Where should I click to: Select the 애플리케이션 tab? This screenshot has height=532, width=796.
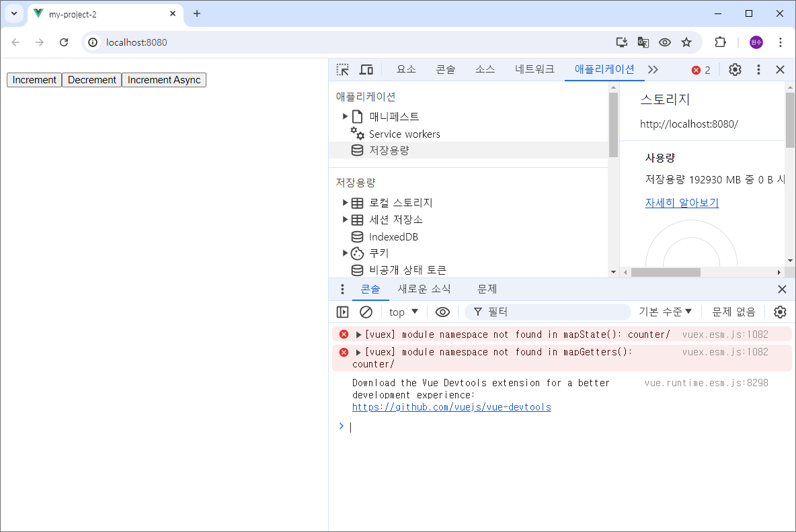click(x=604, y=69)
